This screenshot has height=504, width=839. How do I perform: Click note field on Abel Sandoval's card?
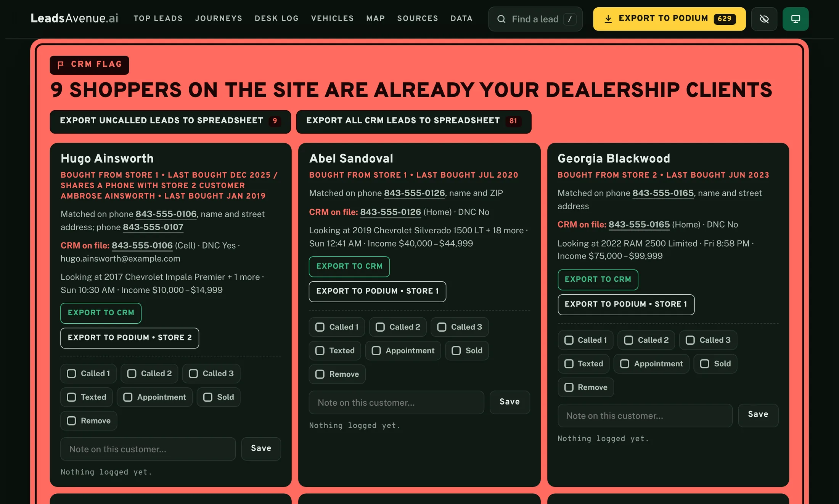tap(396, 403)
